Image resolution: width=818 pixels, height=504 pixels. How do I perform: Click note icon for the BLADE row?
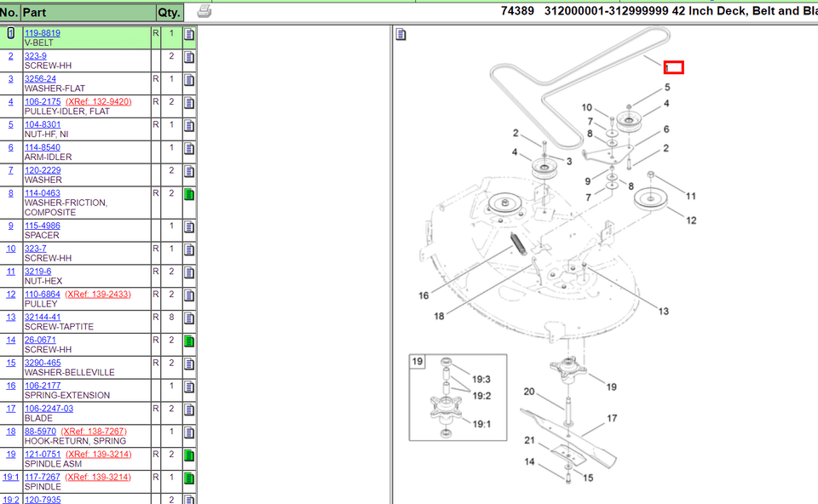pyautogui.click(x=189, y=409)
